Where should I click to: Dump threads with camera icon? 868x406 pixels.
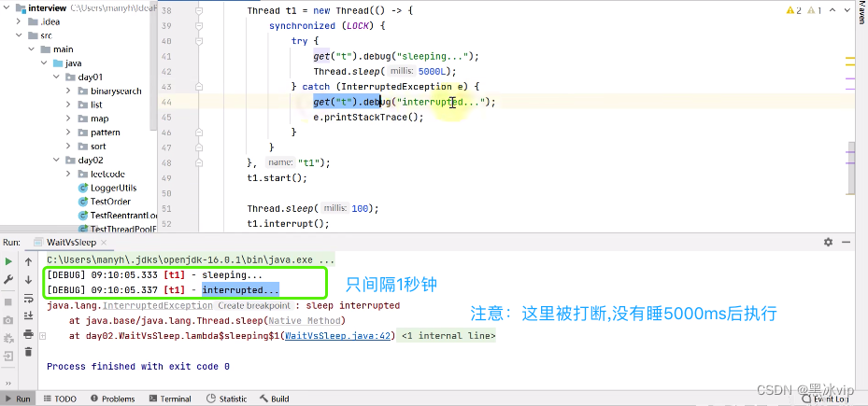pyautogui.click(x=8, y=320)
